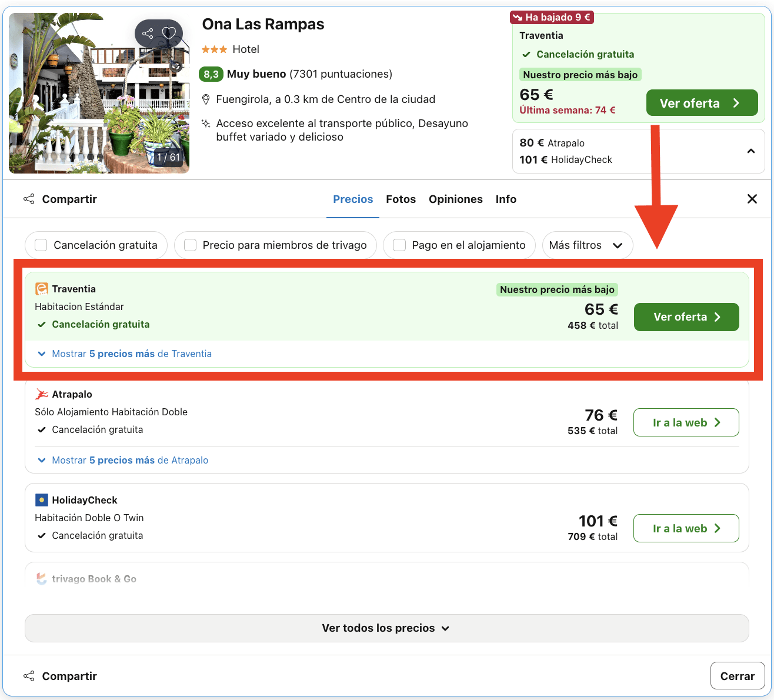The width and height of the screenshot is (774, 700).
Task: Click Última semana: 74 € text
Action: tap(568, 110)
